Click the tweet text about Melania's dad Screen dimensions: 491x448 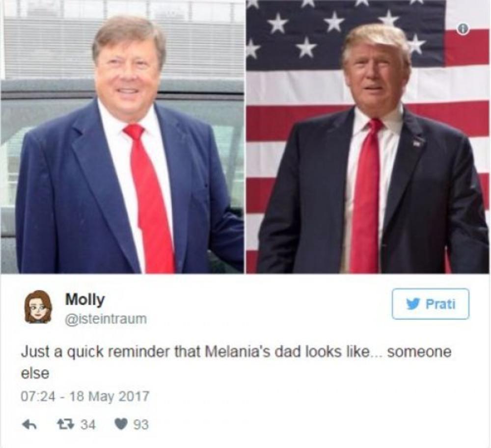click(236, 362)
